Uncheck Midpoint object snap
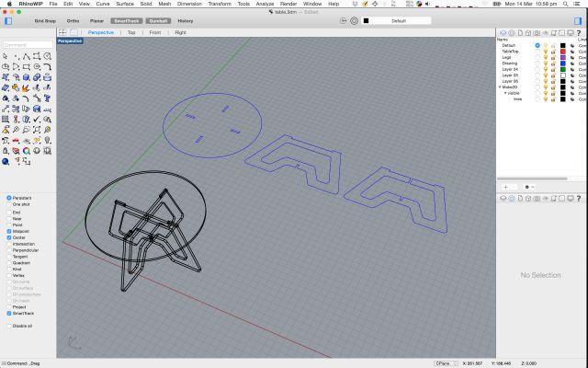Image resolution: width=588 pixels, height=368 pixels. (9, 231)
